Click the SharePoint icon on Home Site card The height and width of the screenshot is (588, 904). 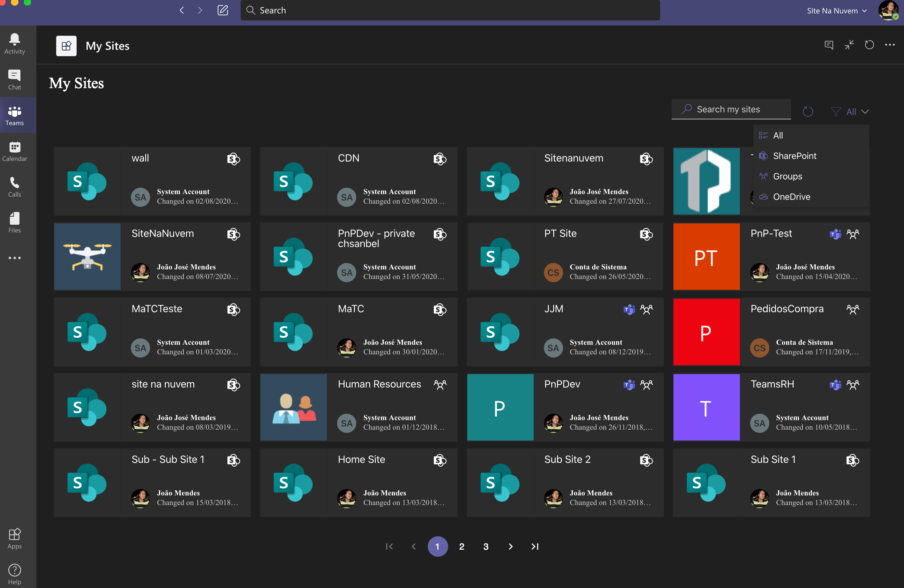coord(440,460)
